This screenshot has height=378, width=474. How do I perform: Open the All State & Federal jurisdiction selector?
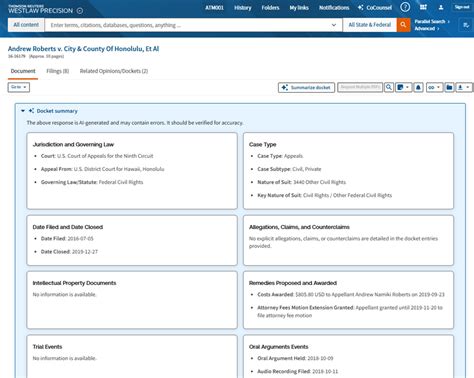click(x=370, y=25)
